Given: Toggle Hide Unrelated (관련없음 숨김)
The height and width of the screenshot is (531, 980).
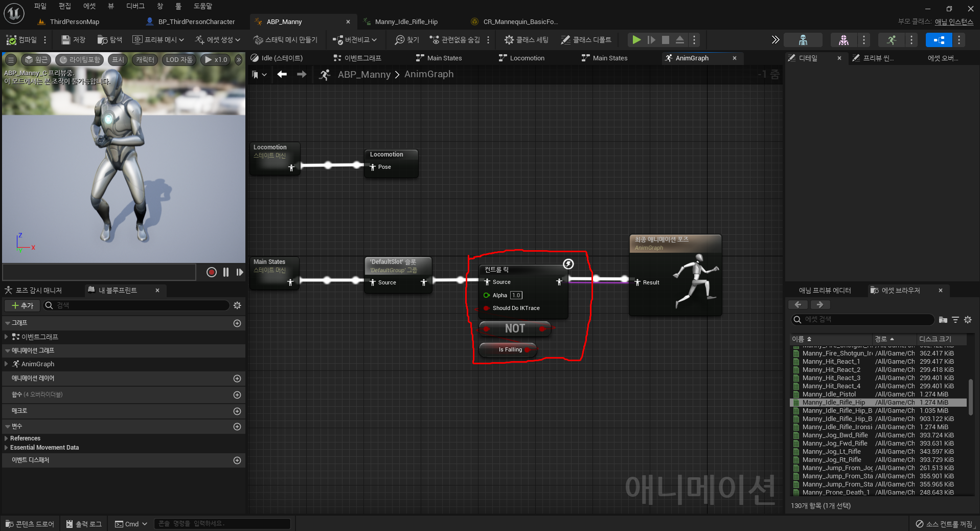Looking at the screenshot, I should 455,40.
